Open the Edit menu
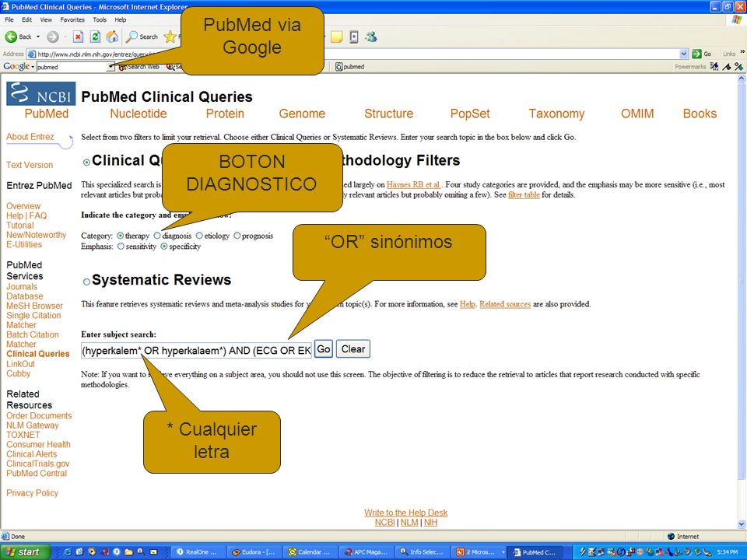Image resolution: width=747 pixels, height=560 pixels. (26, 19)
